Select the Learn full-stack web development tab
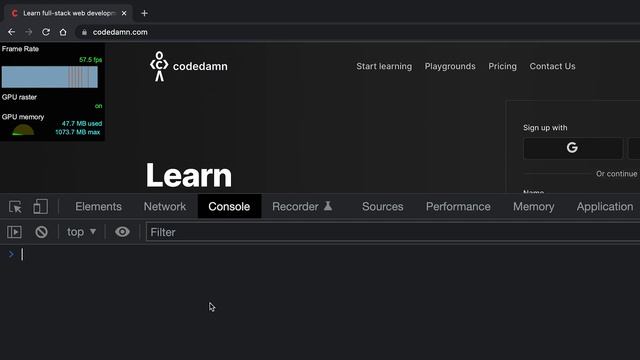 [x=69, y=13]
